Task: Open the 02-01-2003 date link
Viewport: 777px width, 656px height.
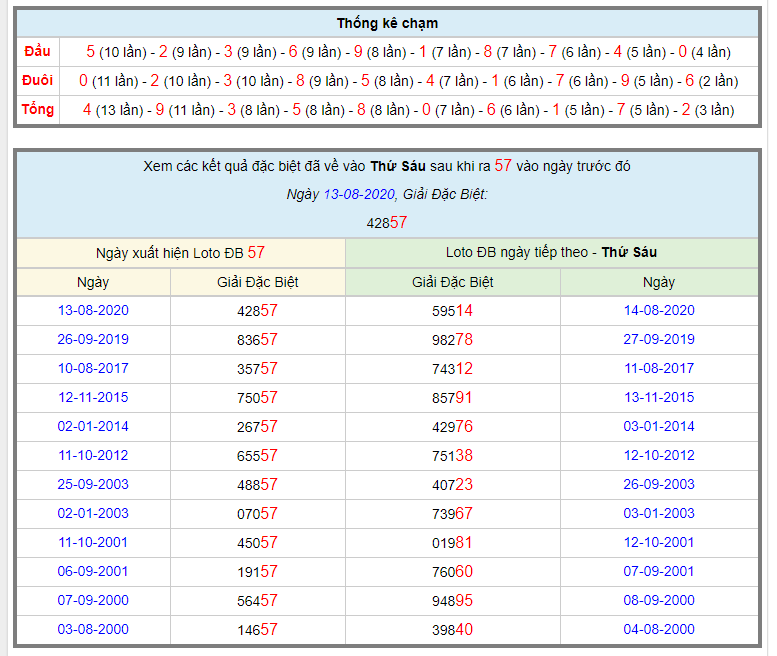Action: tap(93, 513)
